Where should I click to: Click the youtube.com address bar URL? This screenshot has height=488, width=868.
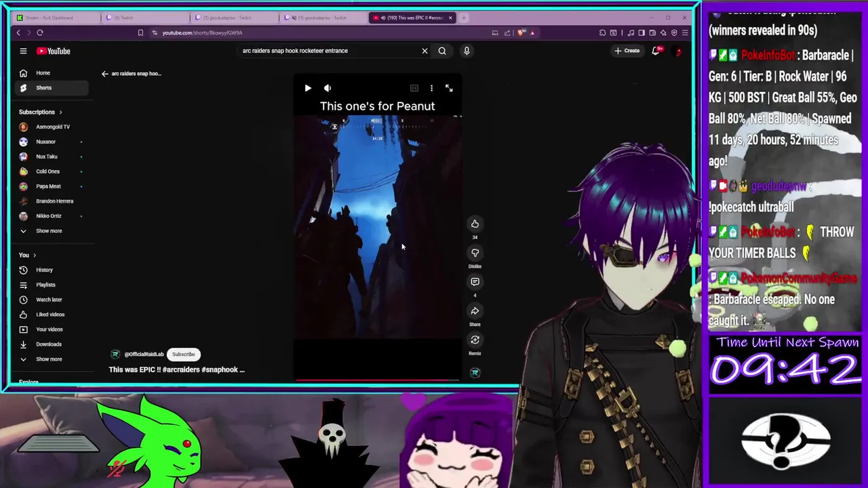coord(202,33)
